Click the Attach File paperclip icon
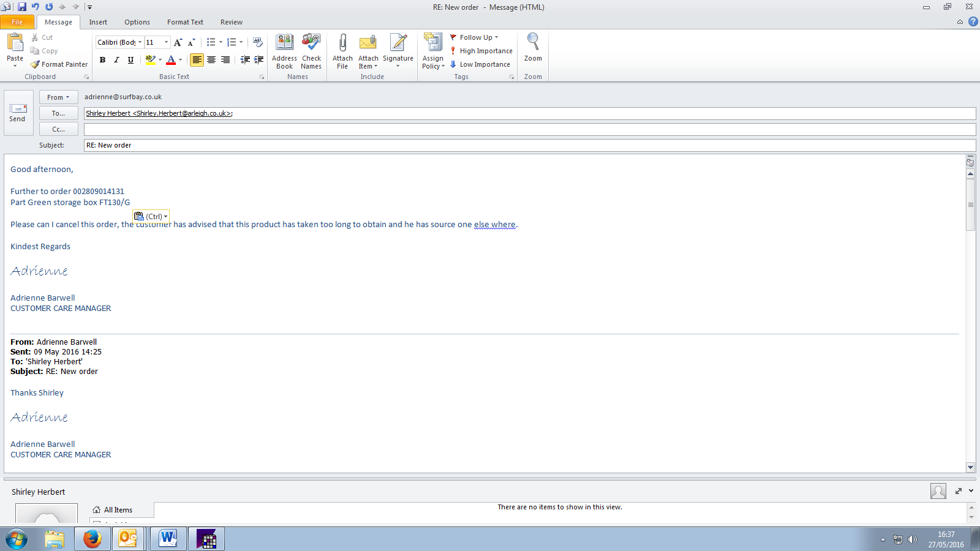 [x=342, y=43]
